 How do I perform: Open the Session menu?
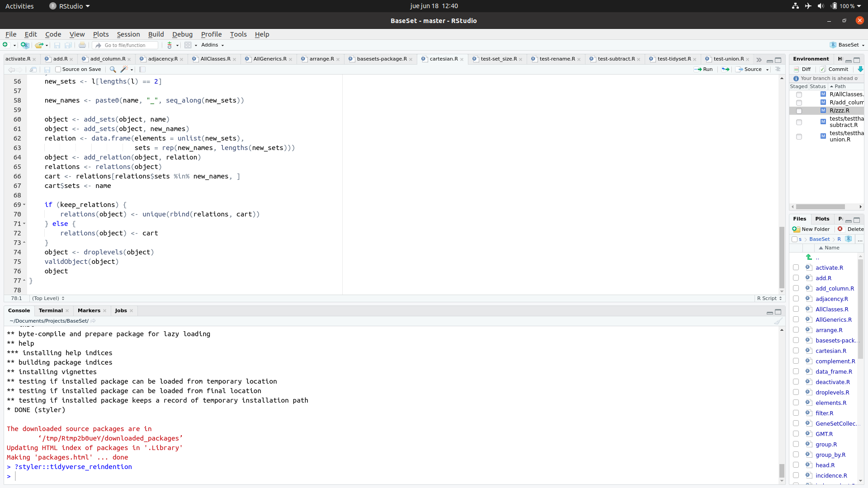coord(128,34)
